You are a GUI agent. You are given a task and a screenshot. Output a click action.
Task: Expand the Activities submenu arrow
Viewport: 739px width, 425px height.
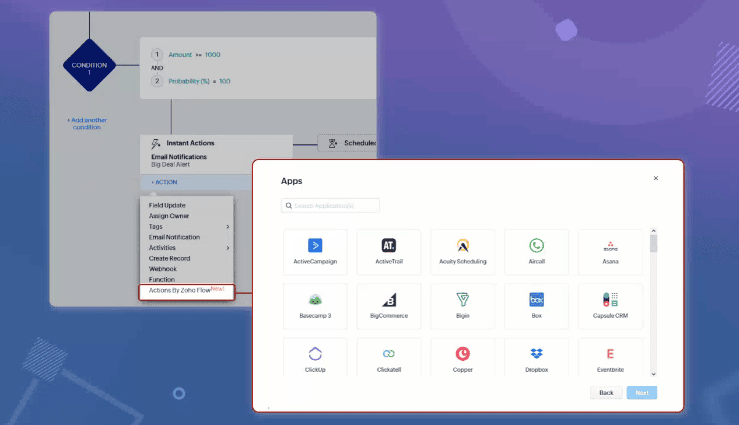pyautogui.click(x=228, y=248)
